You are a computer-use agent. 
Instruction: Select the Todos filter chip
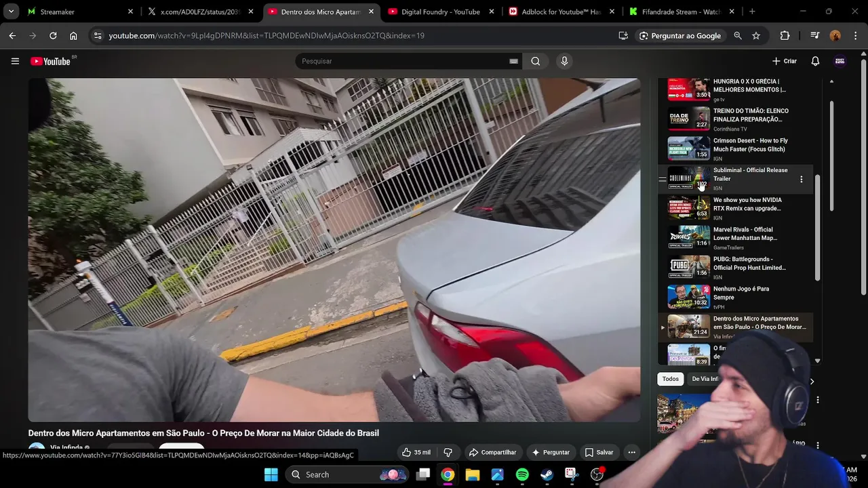tap(671, 379)
